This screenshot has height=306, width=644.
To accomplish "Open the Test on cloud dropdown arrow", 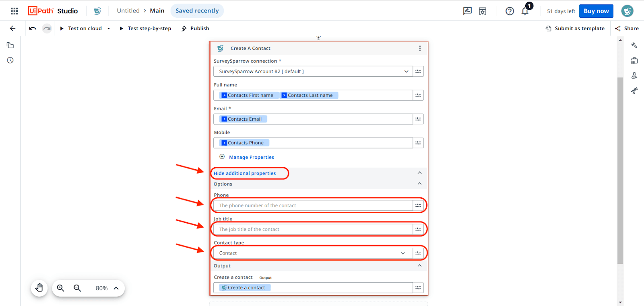I will pos(109,29).
